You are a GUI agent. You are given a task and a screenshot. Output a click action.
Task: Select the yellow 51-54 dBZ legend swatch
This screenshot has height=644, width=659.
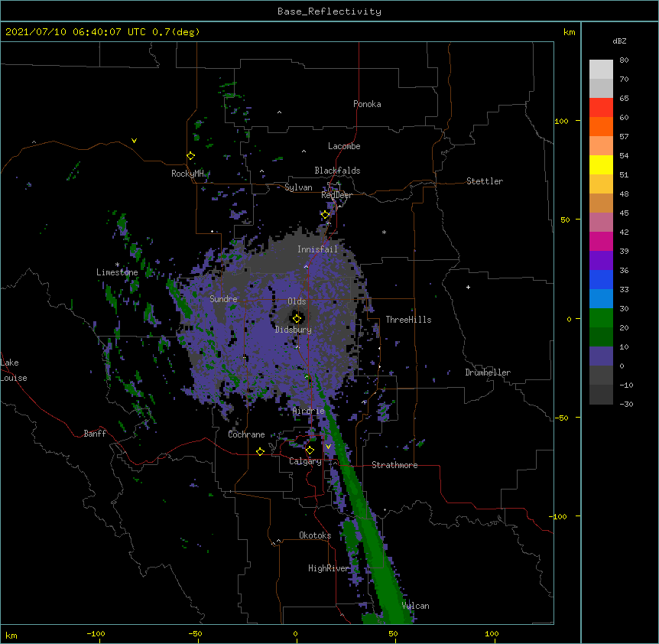click(601, 164)
